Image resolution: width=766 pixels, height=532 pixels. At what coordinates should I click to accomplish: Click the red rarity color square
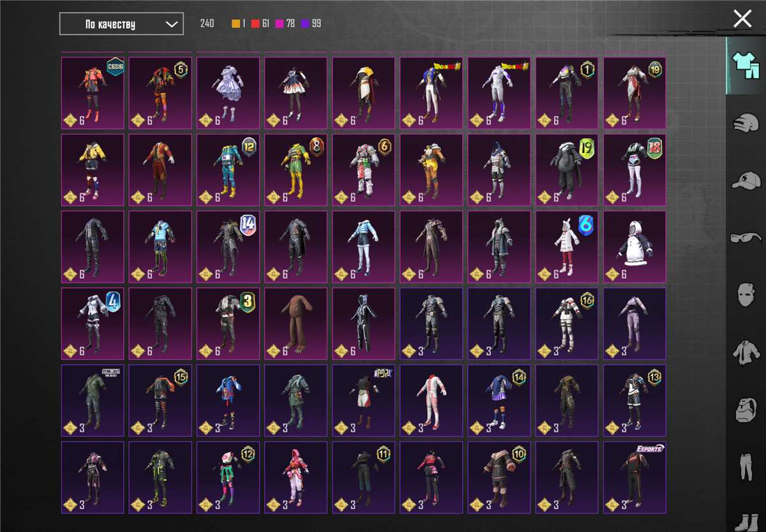tap(255, 24)
